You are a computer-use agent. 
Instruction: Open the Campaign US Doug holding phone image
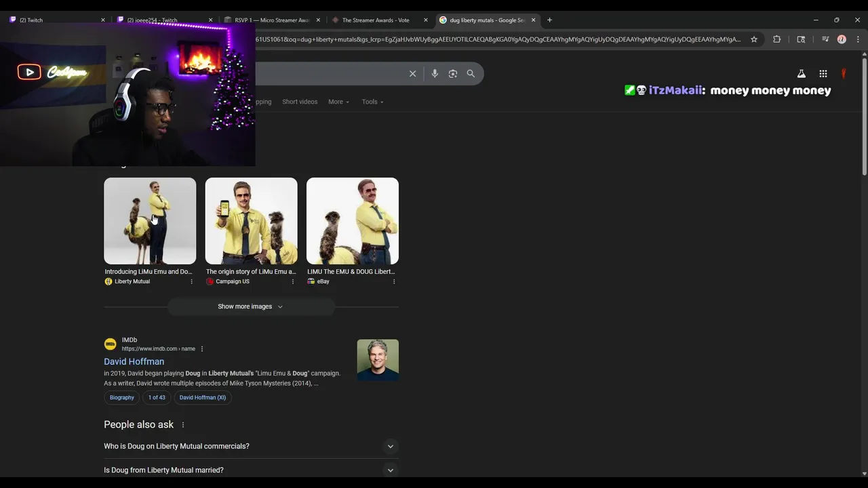tap(251, 221)
